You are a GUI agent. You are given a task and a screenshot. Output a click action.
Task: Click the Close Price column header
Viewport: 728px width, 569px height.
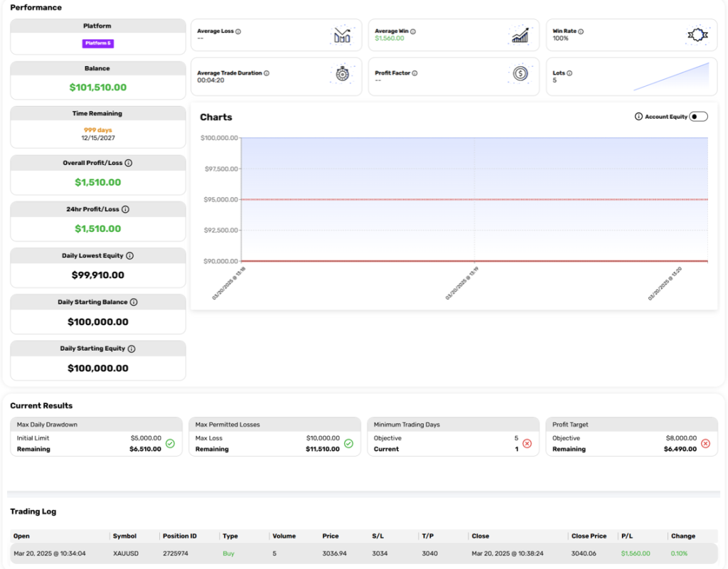[x=589, y=536]
